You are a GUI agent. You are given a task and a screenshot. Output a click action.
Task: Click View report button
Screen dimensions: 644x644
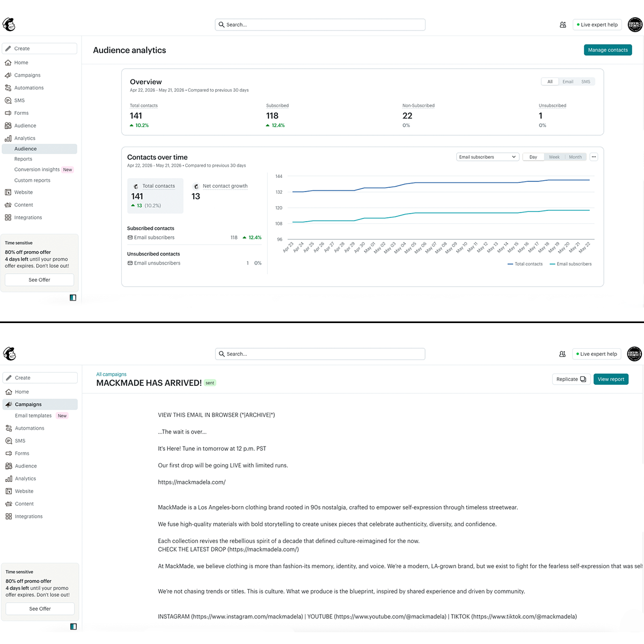click(x=611, y=379)
